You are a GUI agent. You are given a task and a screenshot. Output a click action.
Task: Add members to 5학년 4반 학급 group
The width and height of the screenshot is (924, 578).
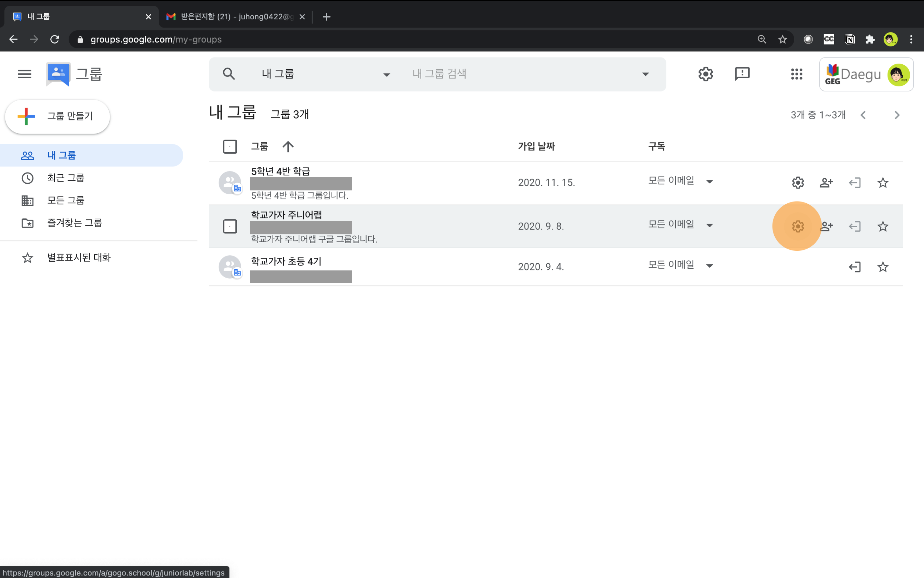[x=826, y=183]
